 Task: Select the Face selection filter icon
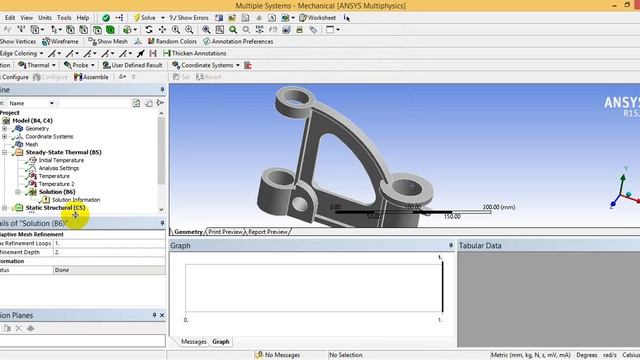(97, 29)
